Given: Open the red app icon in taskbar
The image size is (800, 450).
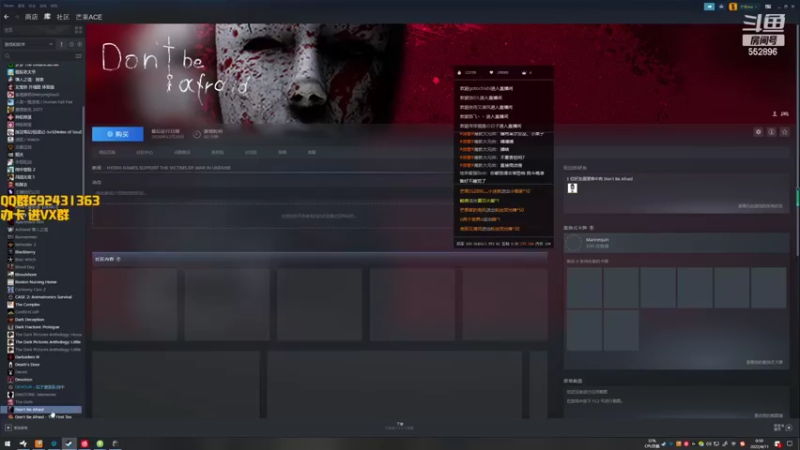Looking at the screenshot, I should (x=85, y=444).
